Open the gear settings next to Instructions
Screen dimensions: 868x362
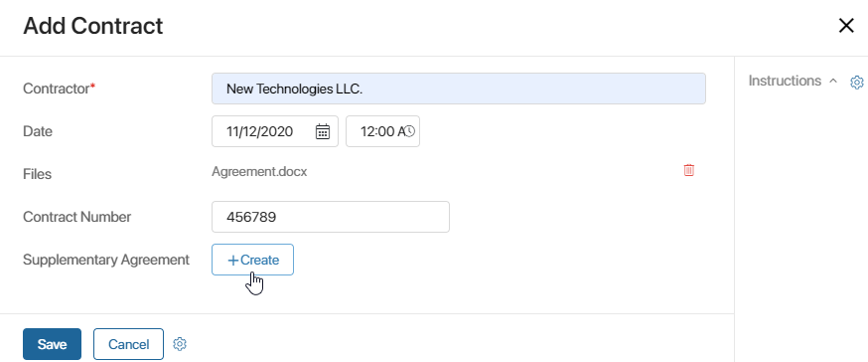856,83
